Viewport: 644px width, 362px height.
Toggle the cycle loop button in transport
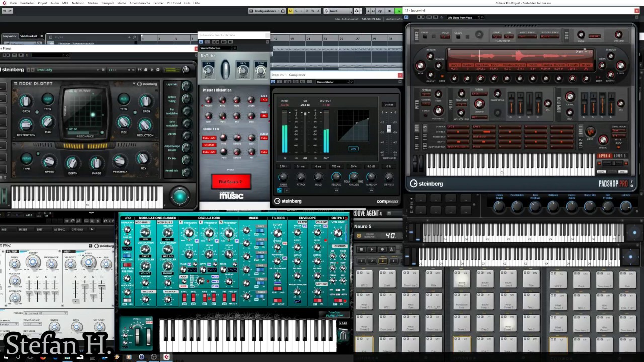click(381, 11)
